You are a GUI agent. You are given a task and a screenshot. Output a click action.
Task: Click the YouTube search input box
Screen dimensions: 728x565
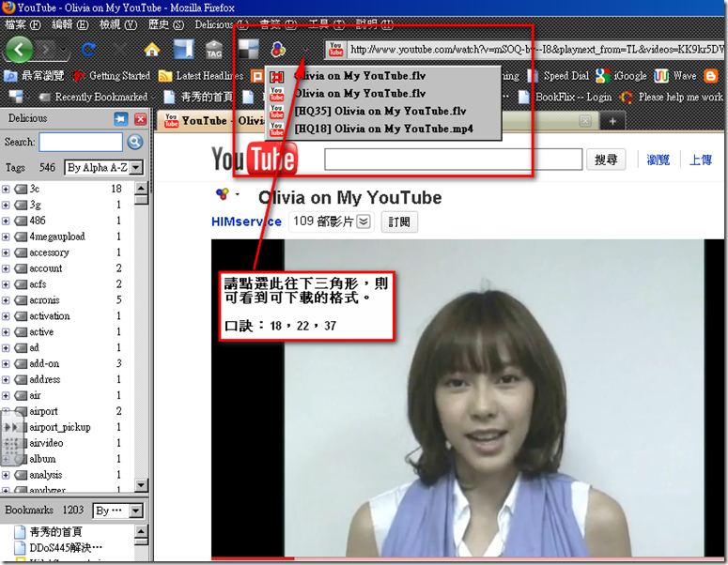(x=453, y=160)
